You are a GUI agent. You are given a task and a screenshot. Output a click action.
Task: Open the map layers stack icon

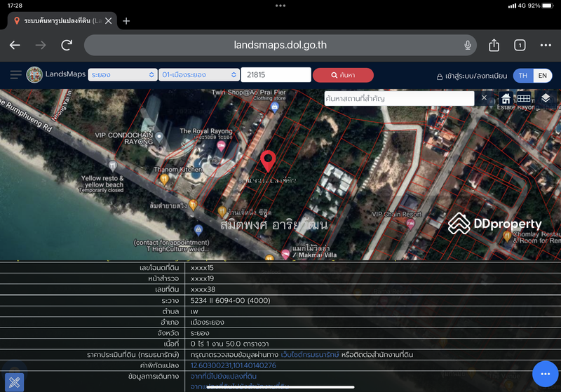tap(546, 97)
